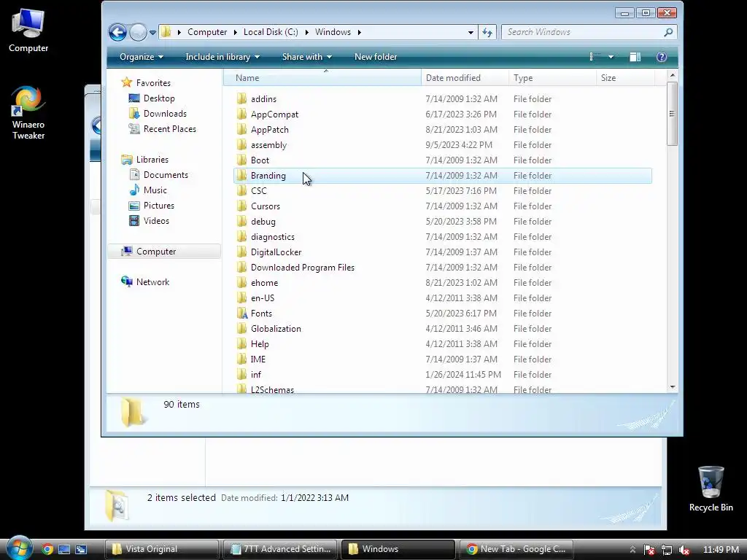Click the IME folder name
747x560 pixels.
point(258,359)
